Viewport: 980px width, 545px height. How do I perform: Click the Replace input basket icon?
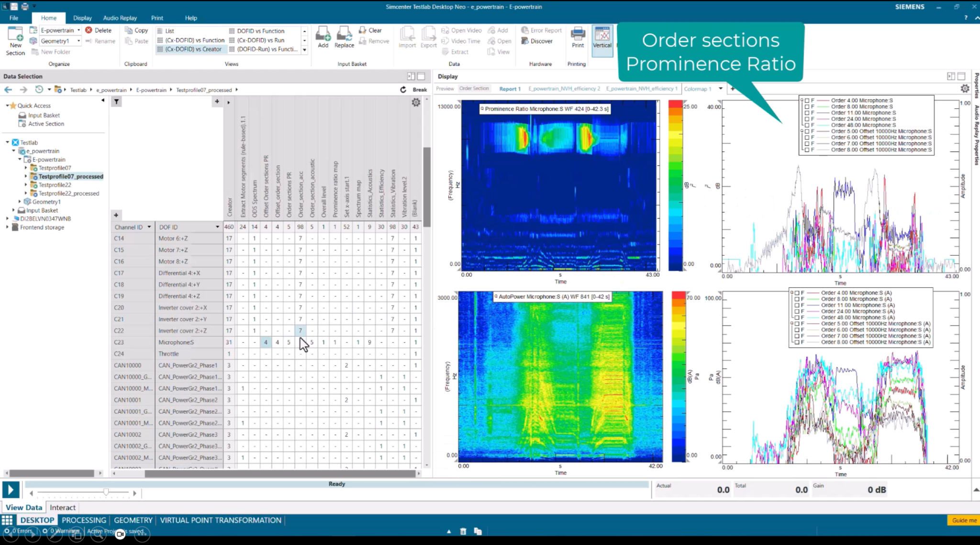click(x=344, y=34)
